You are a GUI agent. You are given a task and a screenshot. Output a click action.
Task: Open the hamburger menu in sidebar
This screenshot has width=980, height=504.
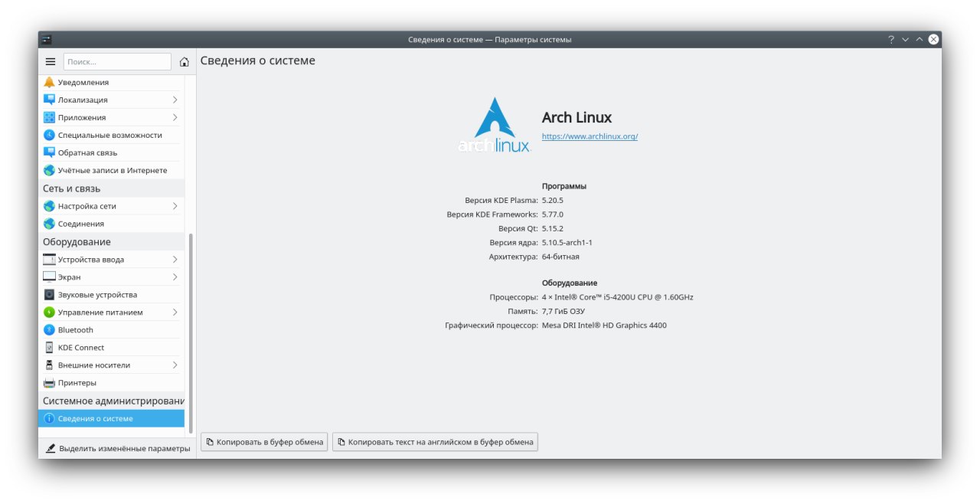(x=51, y=61)
